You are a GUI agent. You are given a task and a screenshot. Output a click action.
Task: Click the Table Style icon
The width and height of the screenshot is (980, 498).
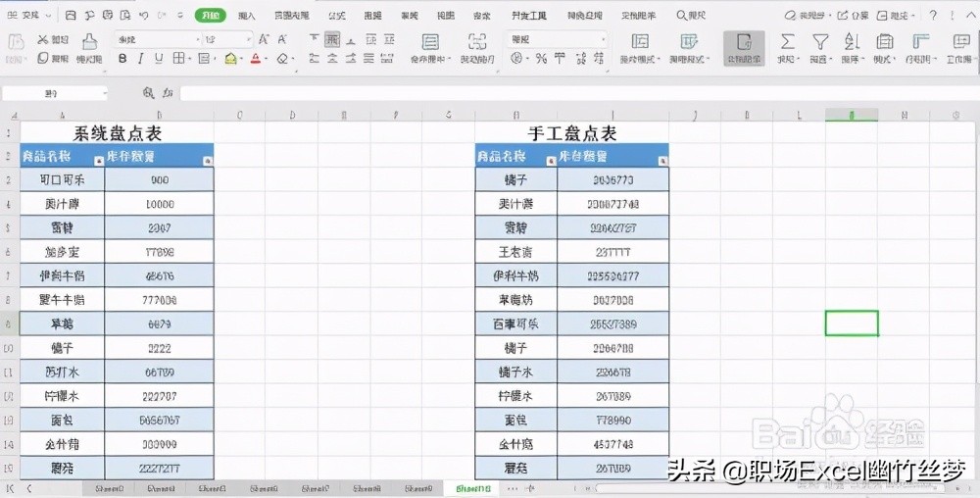click(689, 42)
